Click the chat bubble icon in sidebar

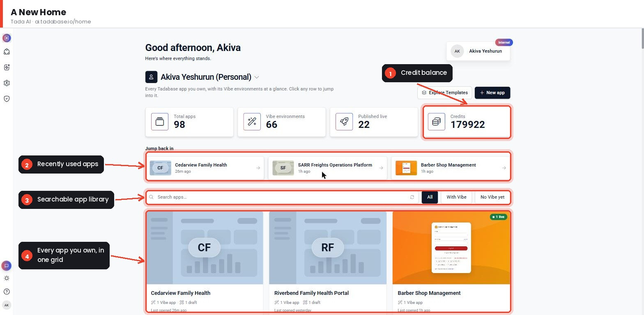click(x=7, y=266)
